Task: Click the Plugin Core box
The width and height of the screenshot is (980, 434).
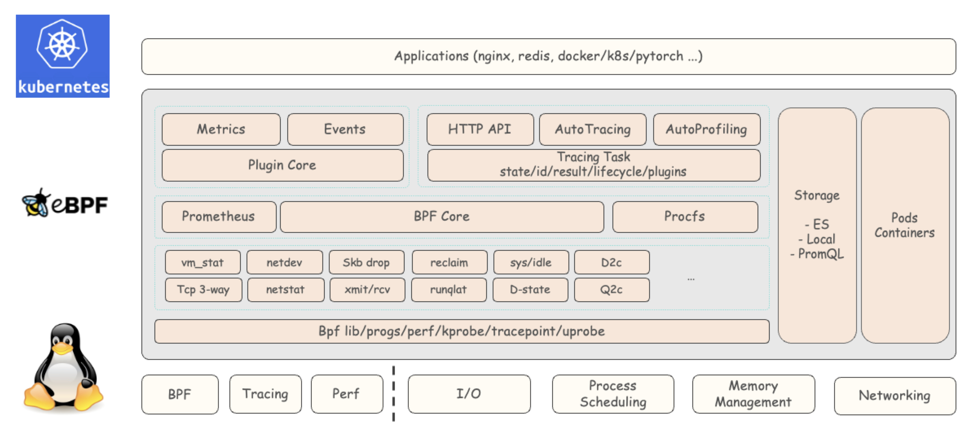Action: pos(283,165)
